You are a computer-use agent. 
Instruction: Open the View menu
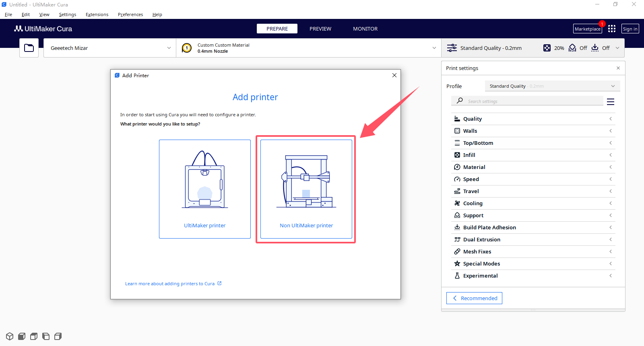[44, 14]
